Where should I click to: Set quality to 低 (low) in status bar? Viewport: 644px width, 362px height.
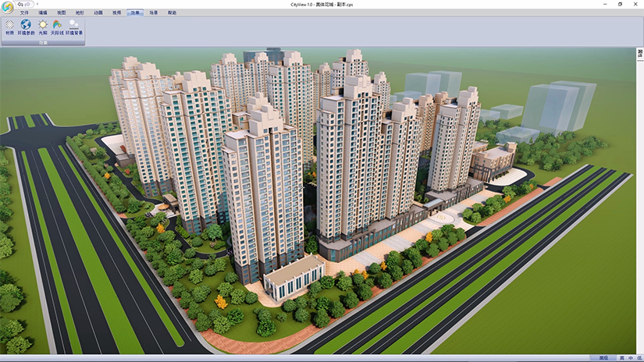(639, 357)
